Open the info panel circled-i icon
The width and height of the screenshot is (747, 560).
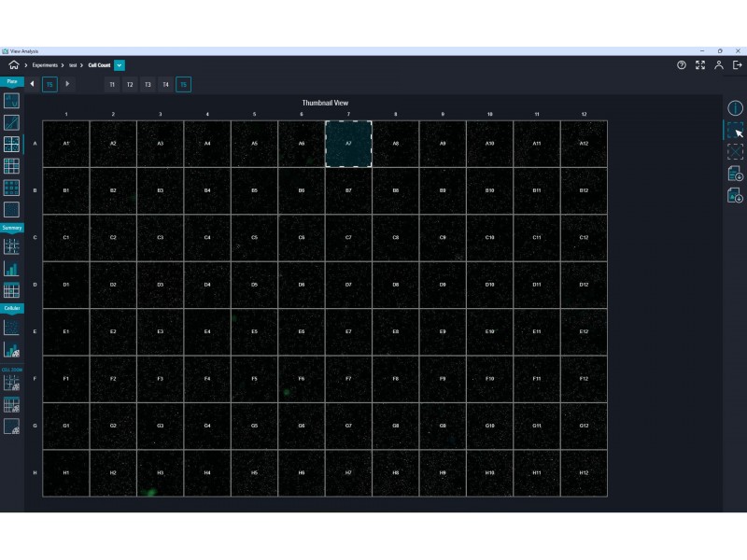[735, 108]
